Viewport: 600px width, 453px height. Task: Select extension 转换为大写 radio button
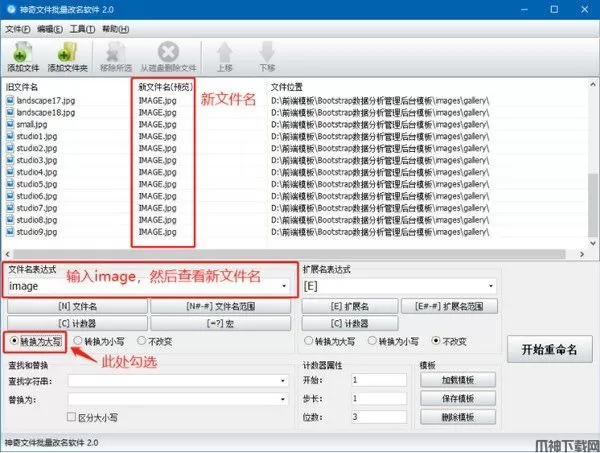coord(308,341)
